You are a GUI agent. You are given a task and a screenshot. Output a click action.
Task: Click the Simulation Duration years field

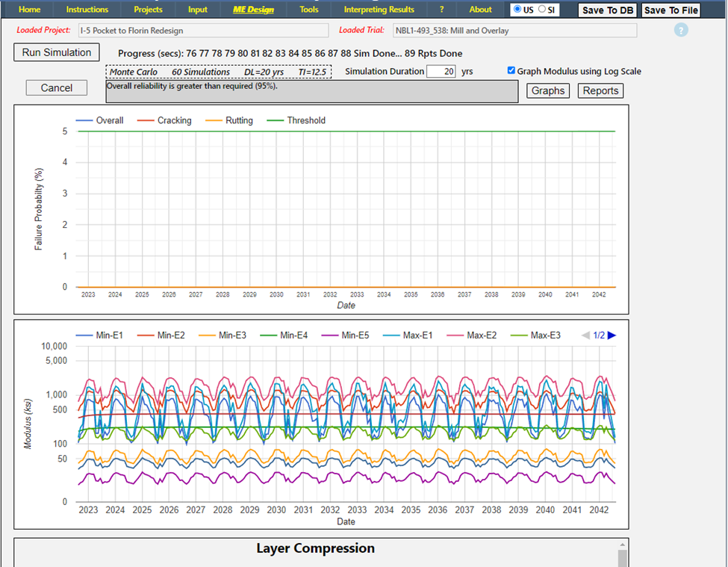[x=441, y=72]
